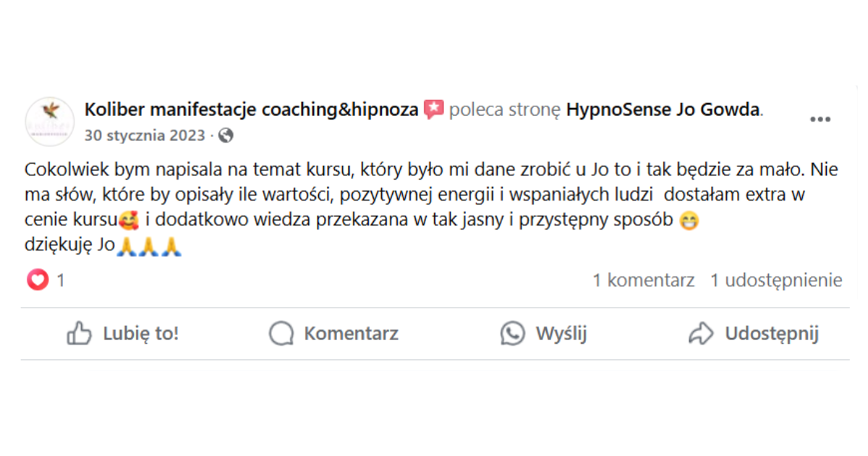Show who reacted via the count 1

click(61, 280)
